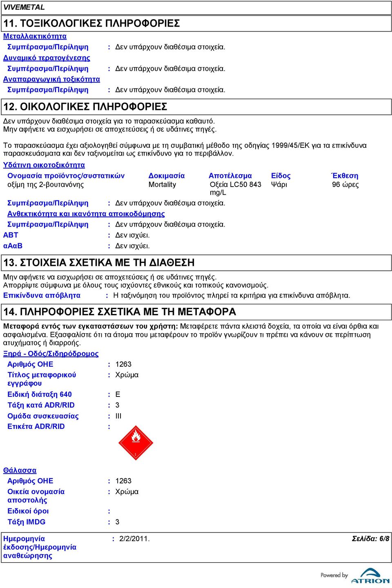Select the packing group value III
Viewport: 392px width, 588px height.
(118, 416)
